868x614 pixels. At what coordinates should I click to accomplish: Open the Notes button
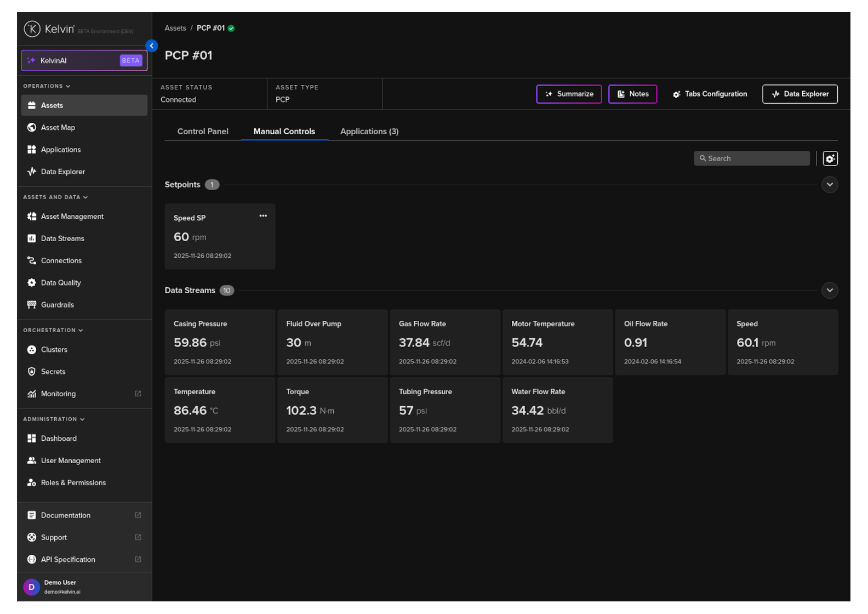[x=632, y=94]
